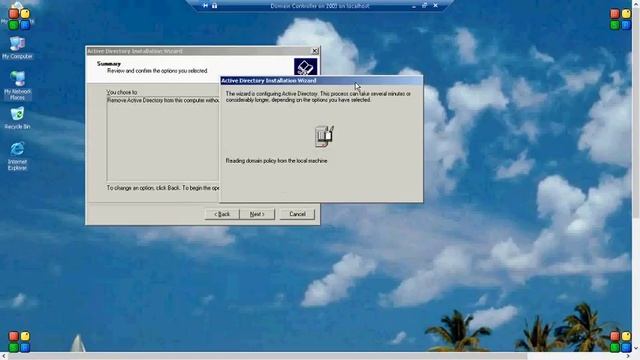Open the Recycle Bin icon
640x360 pixels.
click(17, 118)
